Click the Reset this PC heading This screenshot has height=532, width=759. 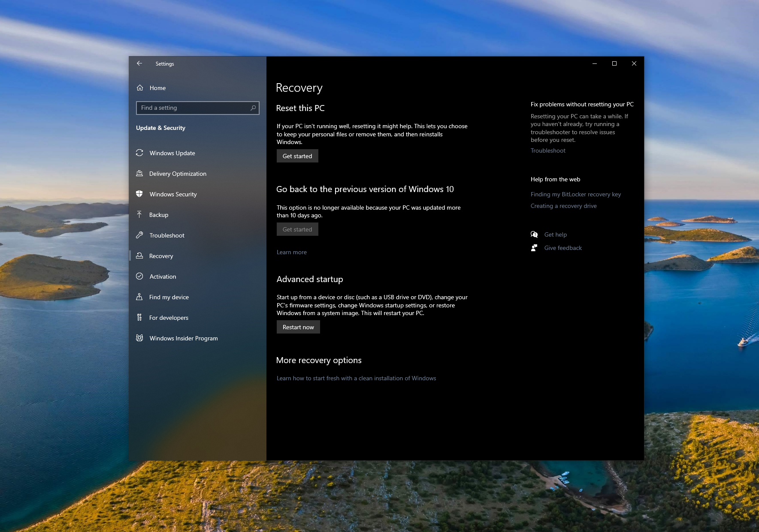click(300, 108)
